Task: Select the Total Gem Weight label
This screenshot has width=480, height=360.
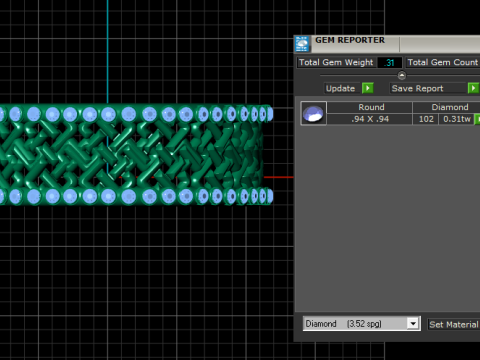Action: point(336,62)
